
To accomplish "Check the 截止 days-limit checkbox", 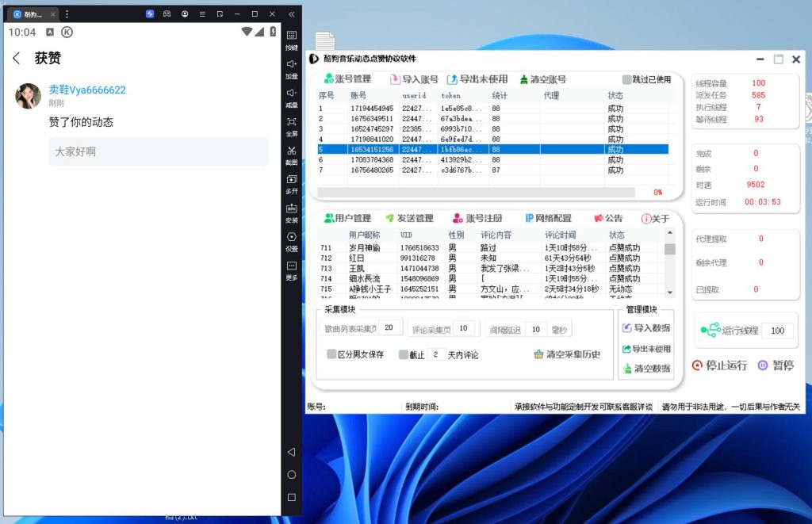I will click(x=404, y=354).
